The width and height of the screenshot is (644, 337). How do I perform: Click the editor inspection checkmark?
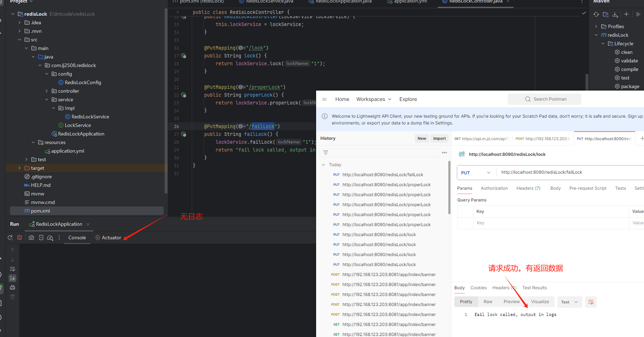coord(584,13)
